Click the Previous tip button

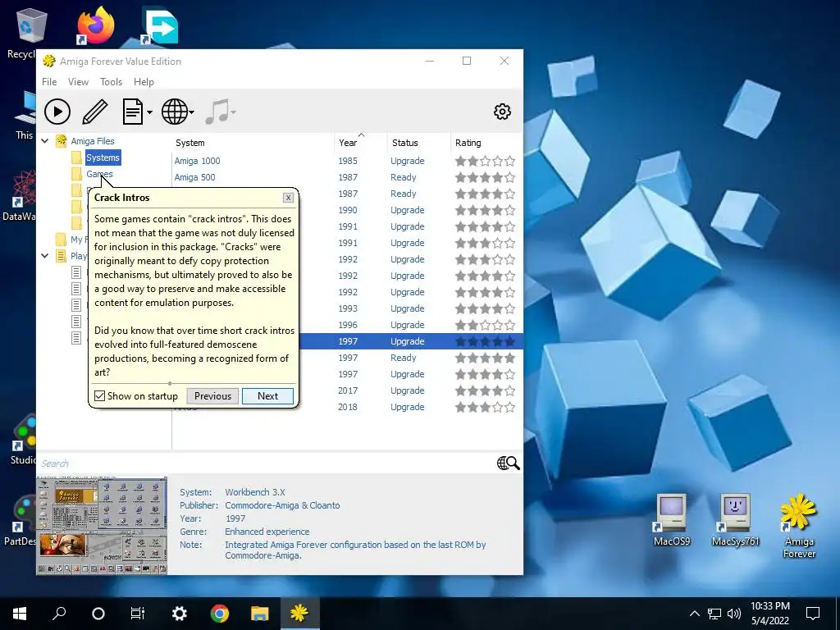coord(212,396)
